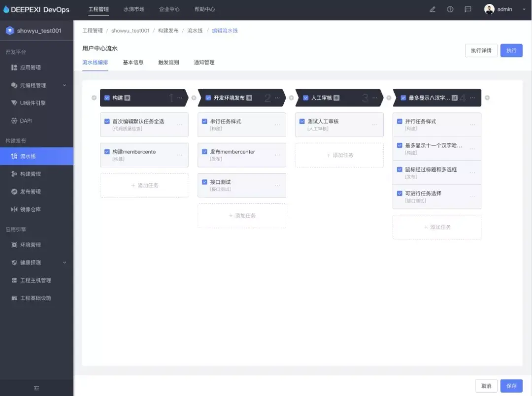The width and height of the screenshot is (532, 396).
Task: Open the 工程管理 top menu
Action: pyautogui.click(x=99, y=9)
